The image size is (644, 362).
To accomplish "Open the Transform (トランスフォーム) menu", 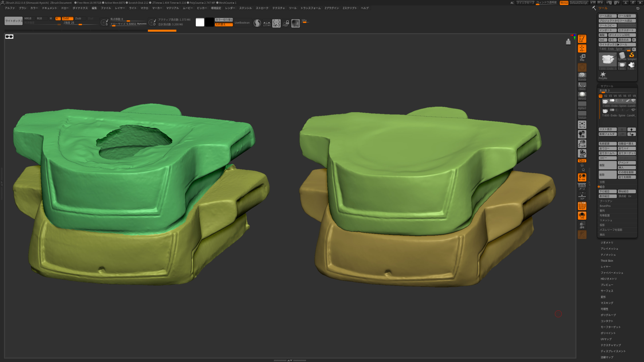I will click(310, 8).
